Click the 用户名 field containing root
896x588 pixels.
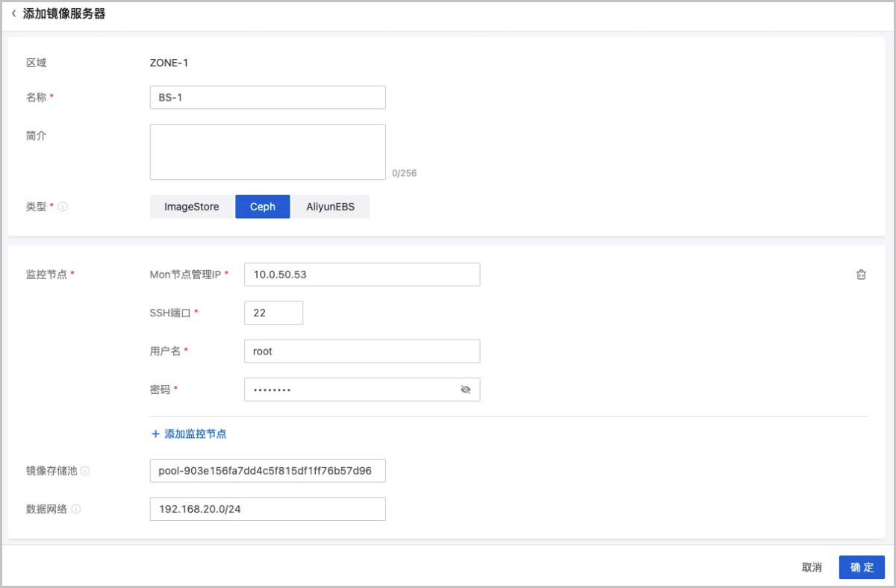361,351
